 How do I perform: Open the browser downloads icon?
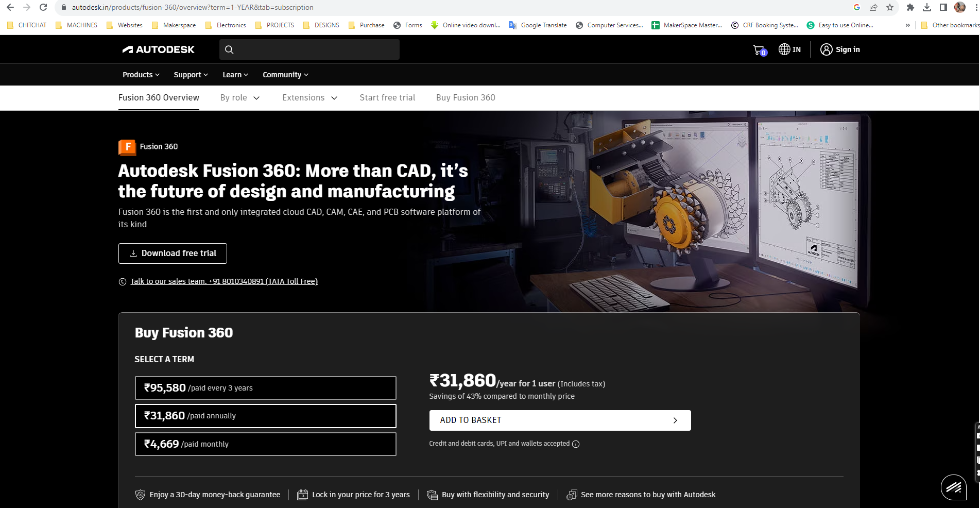click(927, 7)
